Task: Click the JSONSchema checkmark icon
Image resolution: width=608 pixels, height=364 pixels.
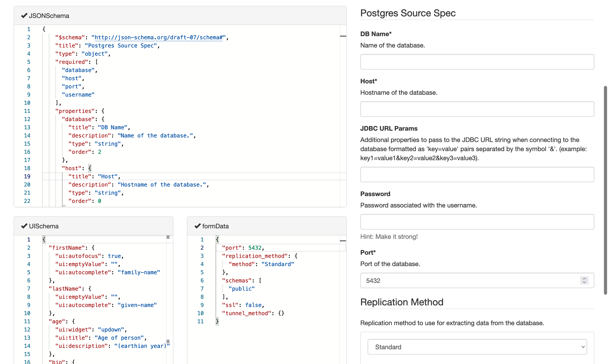Action: [x=24, y=16]
